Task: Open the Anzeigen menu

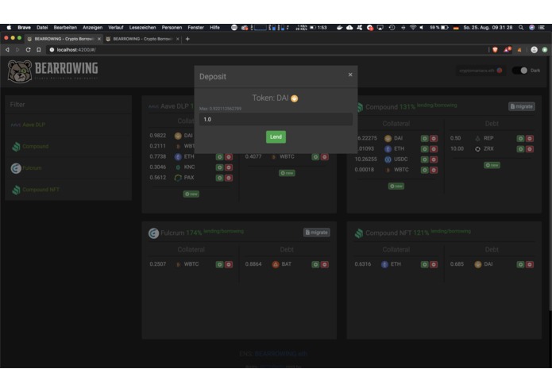Action: pyautogui.click(x=93, y=28)
